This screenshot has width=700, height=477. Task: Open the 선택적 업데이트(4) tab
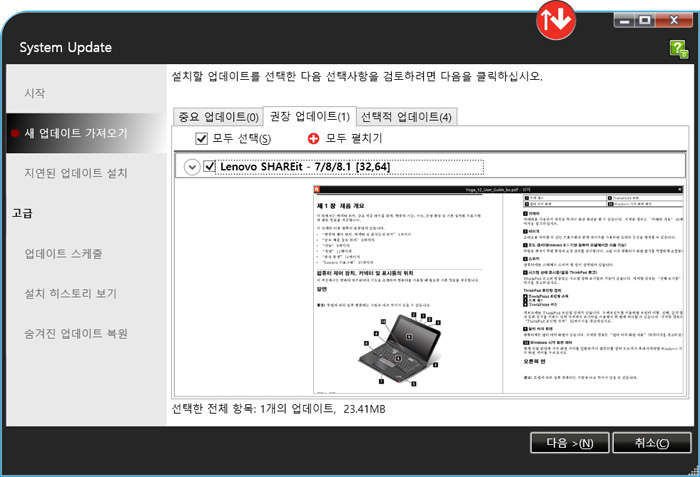pyautogui.click(x=406, y=117)
